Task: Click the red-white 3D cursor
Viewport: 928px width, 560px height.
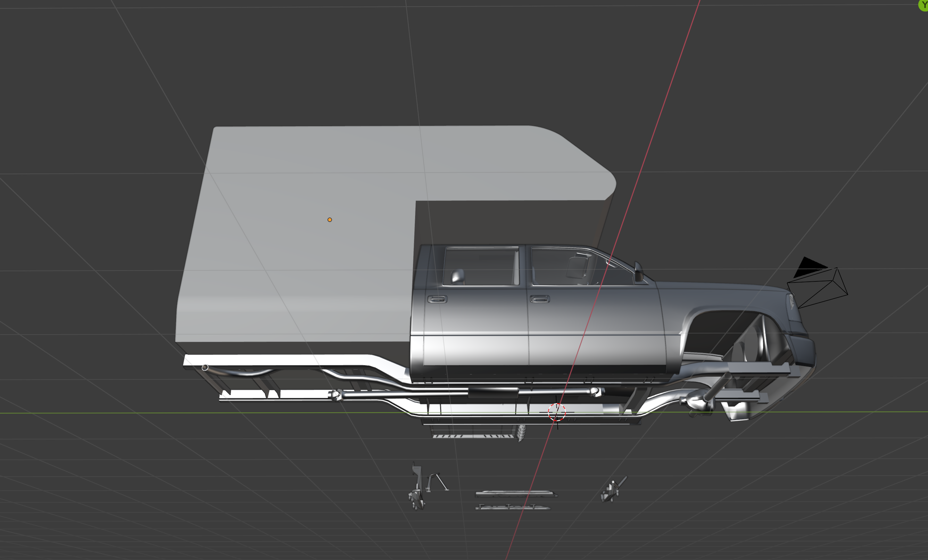Action: (x=556, y=412)
